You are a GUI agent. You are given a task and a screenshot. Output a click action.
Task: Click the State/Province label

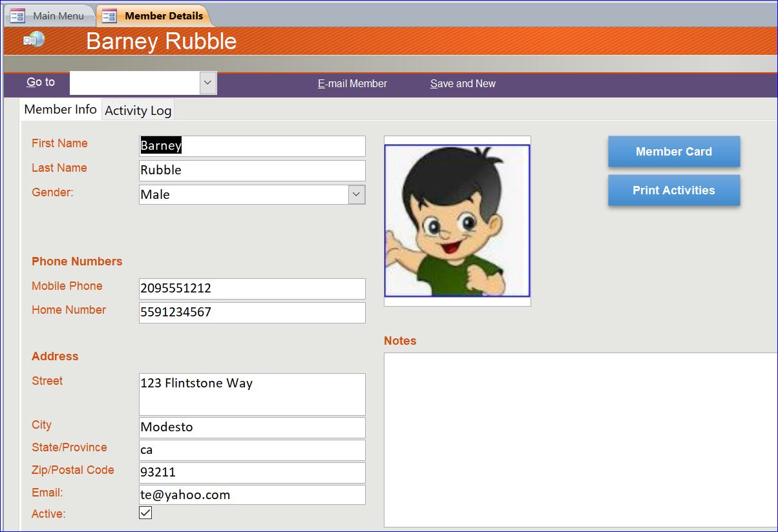(x=69, y=447)
